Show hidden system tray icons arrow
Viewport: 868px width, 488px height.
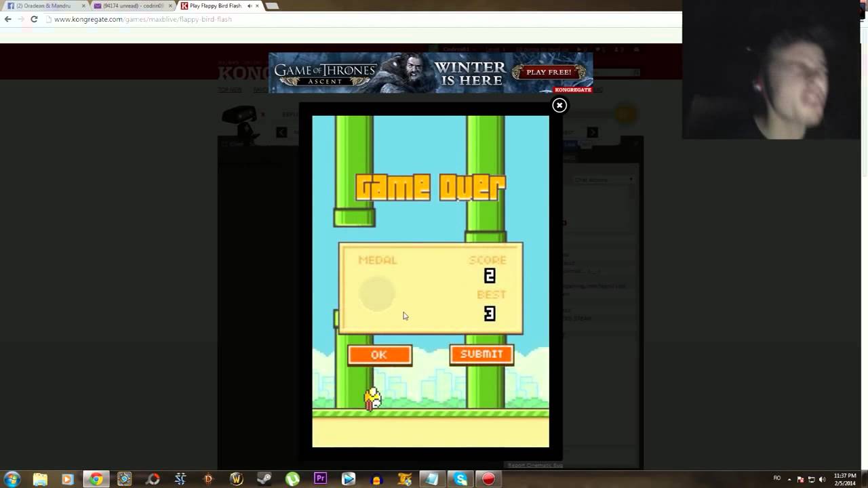789,479
